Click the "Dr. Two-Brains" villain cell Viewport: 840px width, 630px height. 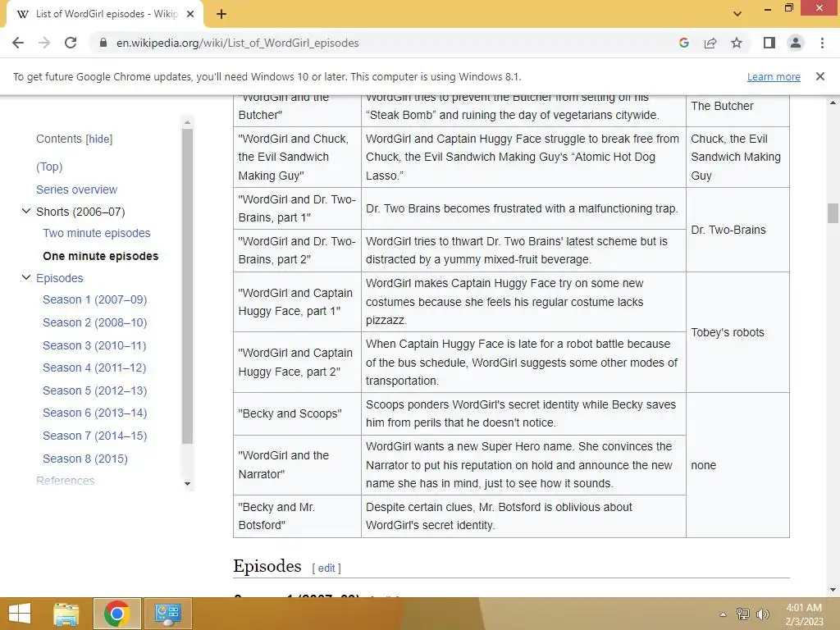(737, 230)
